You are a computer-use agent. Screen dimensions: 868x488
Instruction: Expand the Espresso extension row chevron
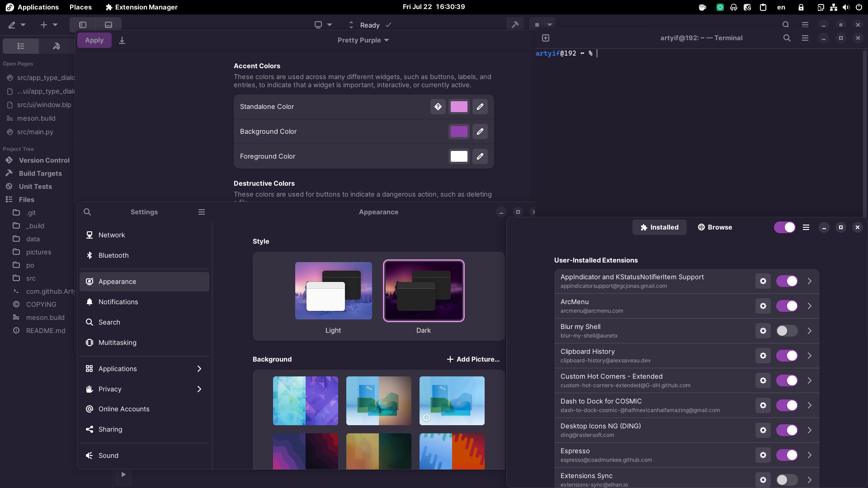tap(810, 455)
